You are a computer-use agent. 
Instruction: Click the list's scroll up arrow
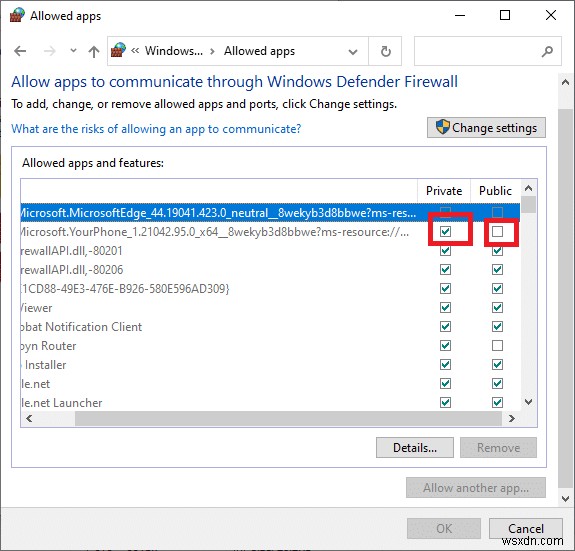(x=528, y=188)
